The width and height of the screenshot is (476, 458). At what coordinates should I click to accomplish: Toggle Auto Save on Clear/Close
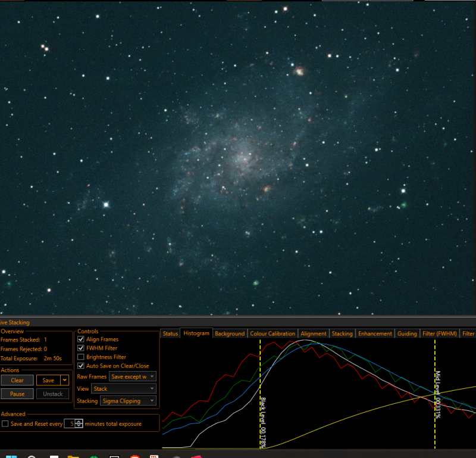[x=81, y=366]
